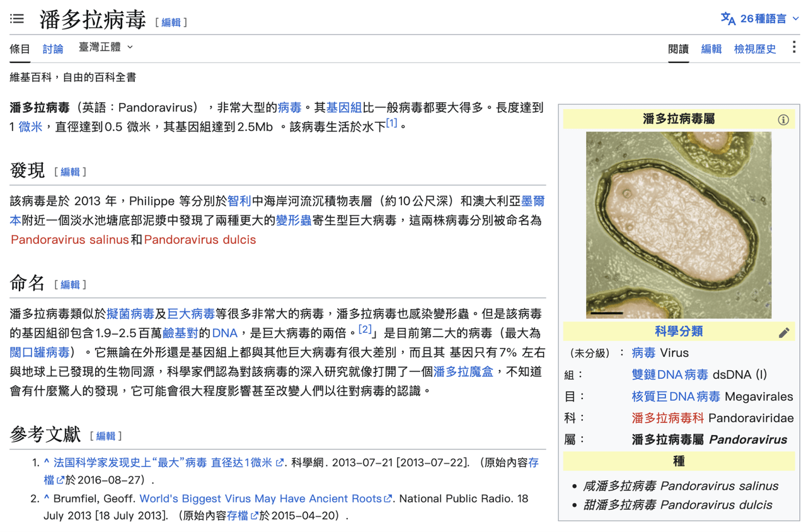Click the 編輯 link beside the page title

pos(171,23)
